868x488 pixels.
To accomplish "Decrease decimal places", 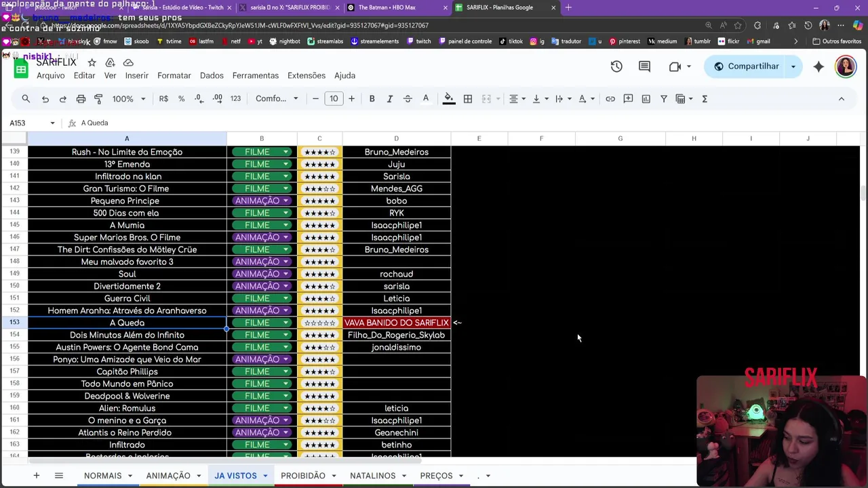I will [199, 99].
